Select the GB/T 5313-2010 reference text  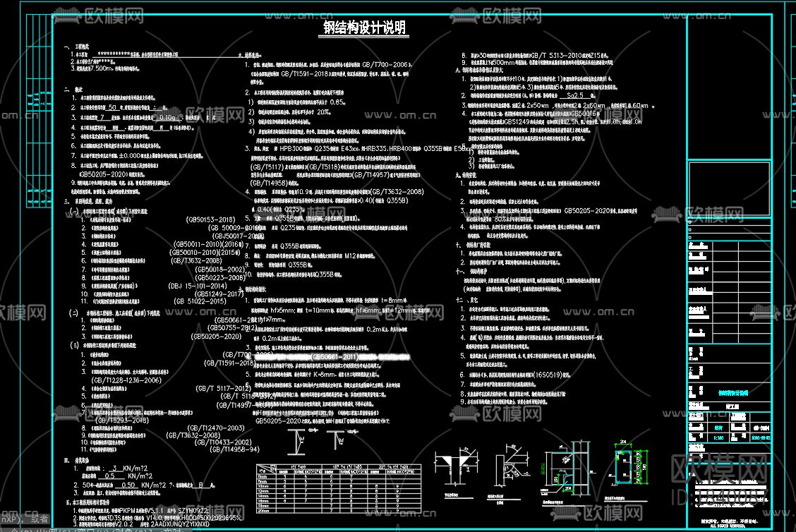pos(560,55)
